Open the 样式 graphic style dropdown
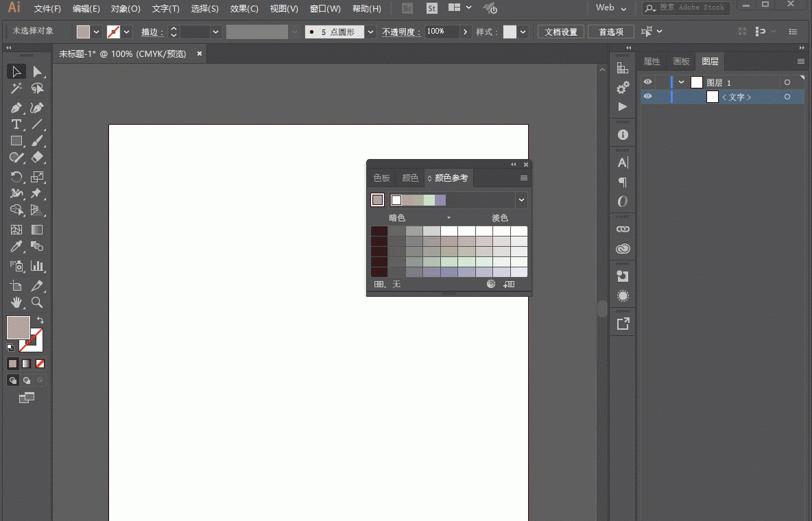The image size is (812, 521). tap(523, 32)
